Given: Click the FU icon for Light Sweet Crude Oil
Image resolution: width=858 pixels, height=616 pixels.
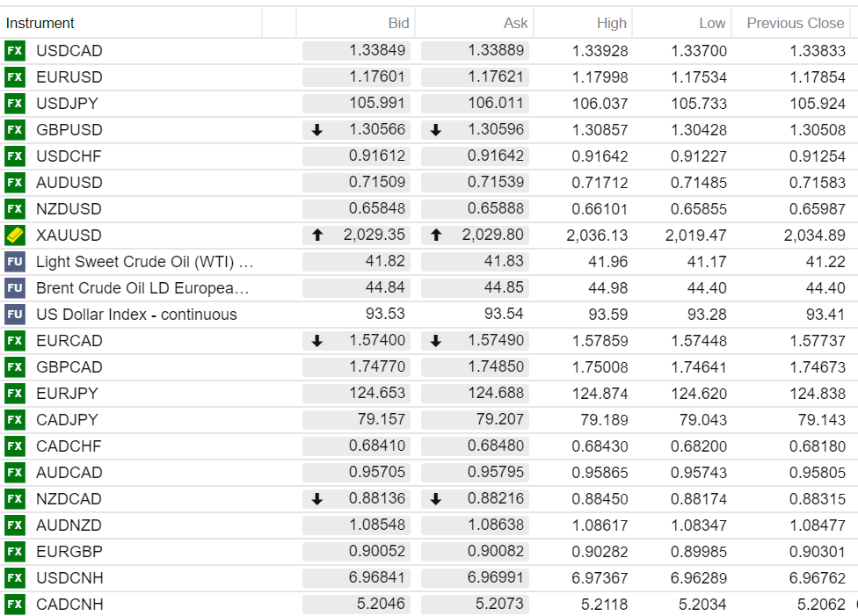Looking at the screenshot, I should (15, 262).
